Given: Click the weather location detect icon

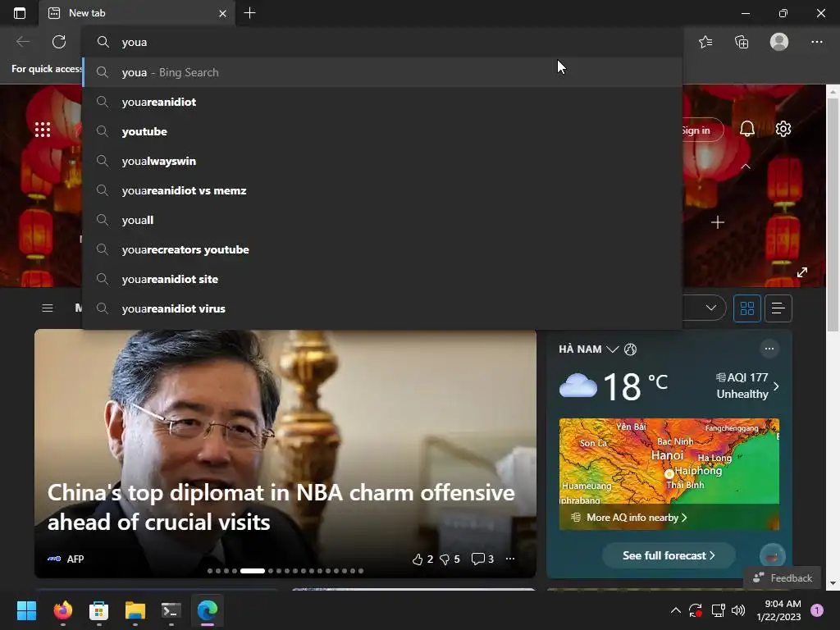Looking at the screenshot, I should point(631,349).
